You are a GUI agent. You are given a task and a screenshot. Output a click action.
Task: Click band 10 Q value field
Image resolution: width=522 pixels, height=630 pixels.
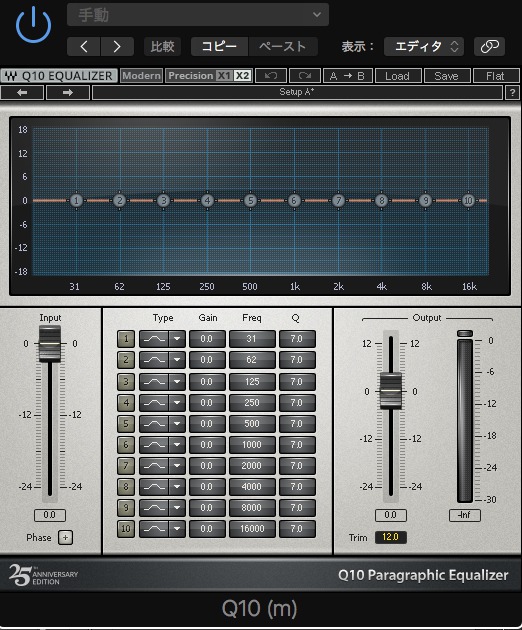297,529
